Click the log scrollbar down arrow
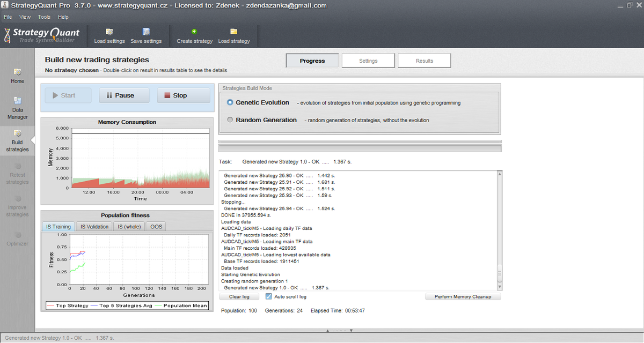The height and width of the screenshot is (343, 644). click(x=500, y=287)
